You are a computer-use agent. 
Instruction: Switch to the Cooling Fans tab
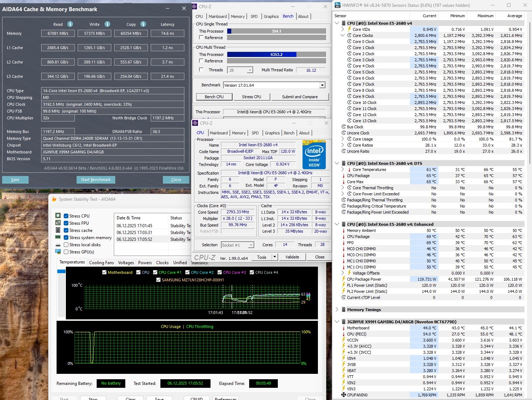tap(101, 263)
